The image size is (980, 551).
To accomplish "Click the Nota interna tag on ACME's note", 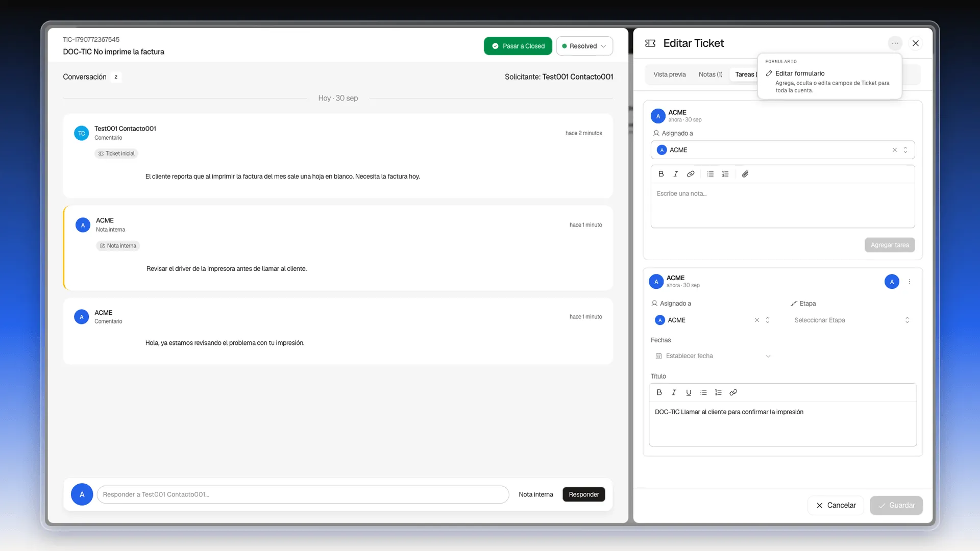I will pyautogui.click(x=118, y=246).
